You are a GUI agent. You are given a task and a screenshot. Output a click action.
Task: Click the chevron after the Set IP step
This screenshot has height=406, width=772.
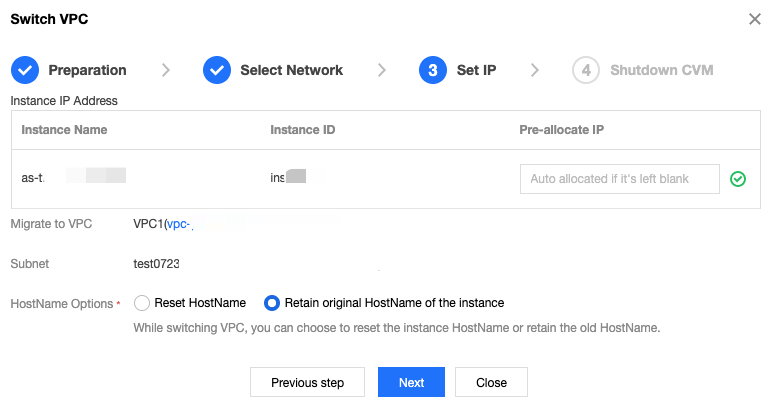click(x=535, y=70)
